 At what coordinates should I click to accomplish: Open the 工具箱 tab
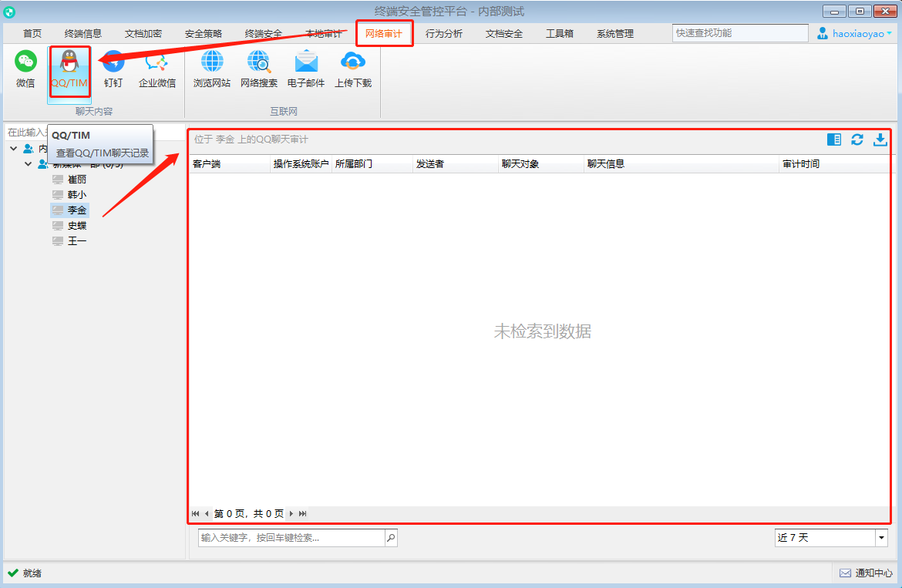pos(559,34)
